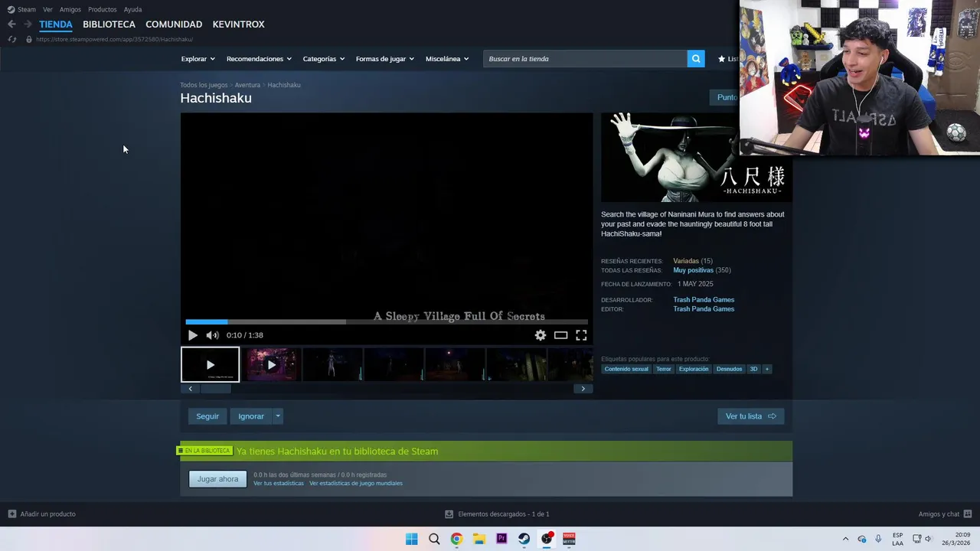Screen dimensions: 980x551
Task: Open the Productos menu
Action: pos(102,9)
